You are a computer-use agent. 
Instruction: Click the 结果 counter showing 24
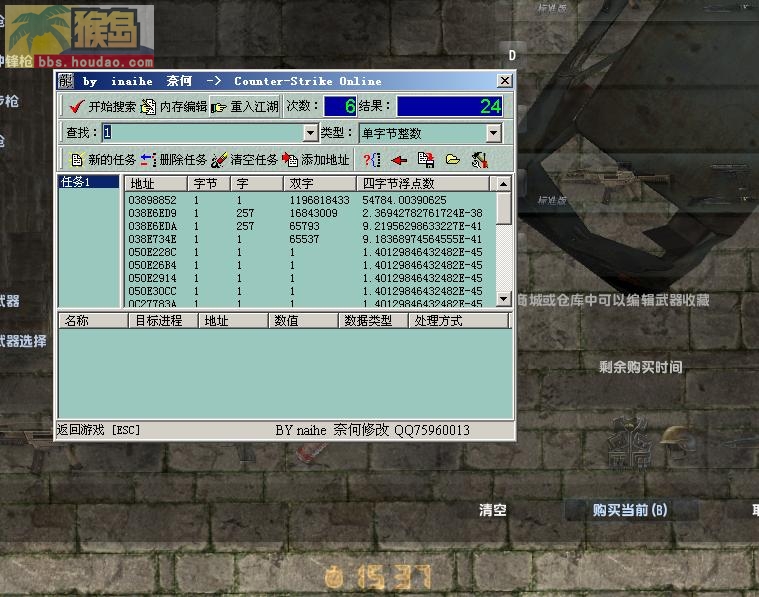tap(450, 107)
